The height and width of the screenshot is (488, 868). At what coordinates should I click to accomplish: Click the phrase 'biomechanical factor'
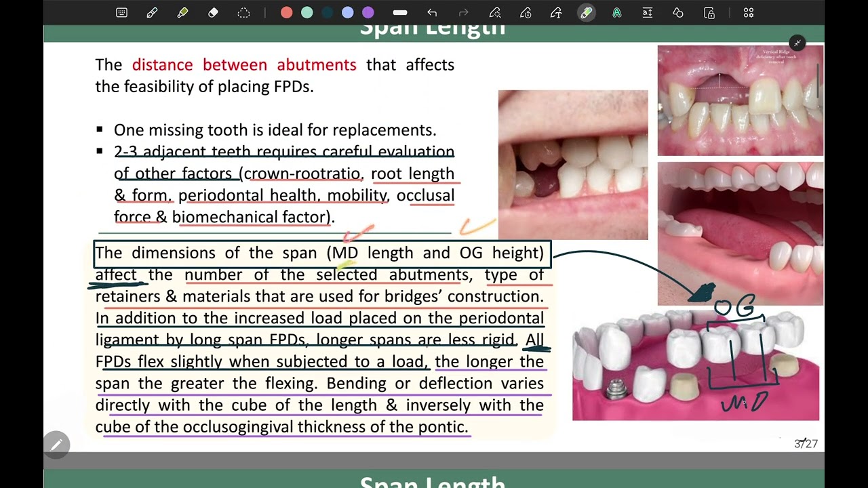click(250, 217)
